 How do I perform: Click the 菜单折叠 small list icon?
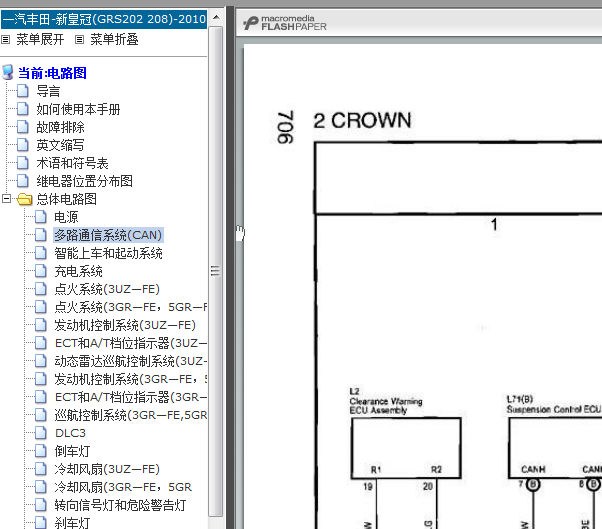(79, 40)
